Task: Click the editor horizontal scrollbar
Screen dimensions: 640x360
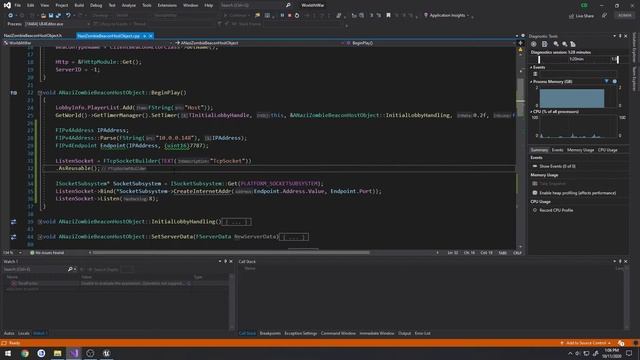Action: [231, 253]
